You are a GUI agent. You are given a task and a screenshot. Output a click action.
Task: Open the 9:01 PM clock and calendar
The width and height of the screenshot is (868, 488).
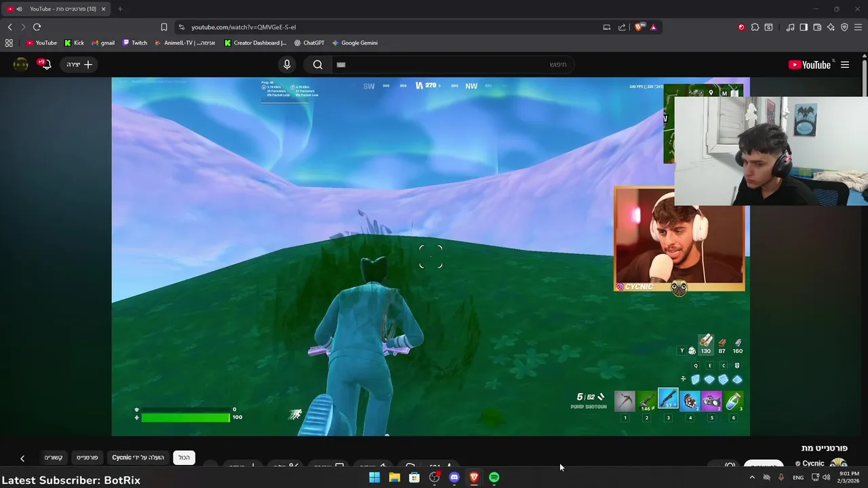tap(848, 477)
